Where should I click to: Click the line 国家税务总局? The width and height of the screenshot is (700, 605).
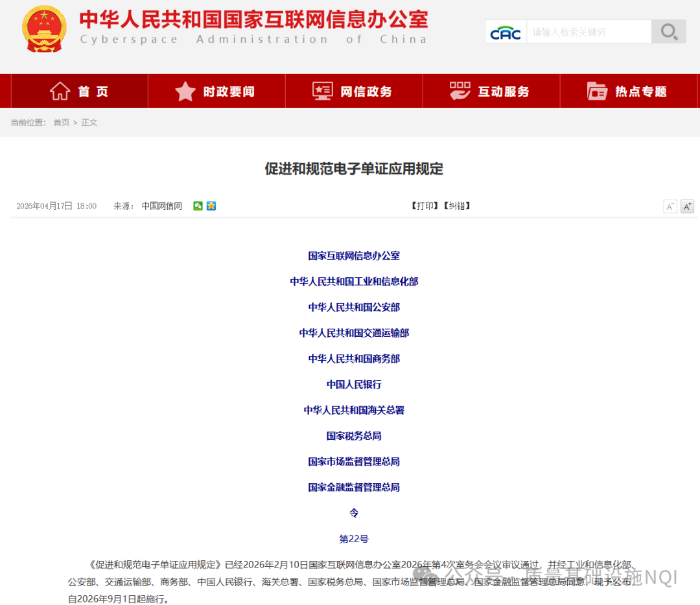[354, 436]
